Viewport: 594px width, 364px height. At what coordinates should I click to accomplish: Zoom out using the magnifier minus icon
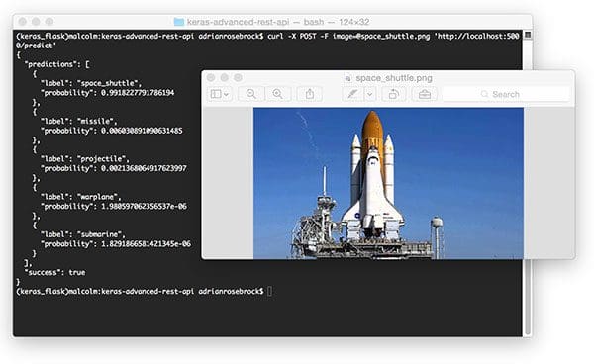tap(251, 94)
